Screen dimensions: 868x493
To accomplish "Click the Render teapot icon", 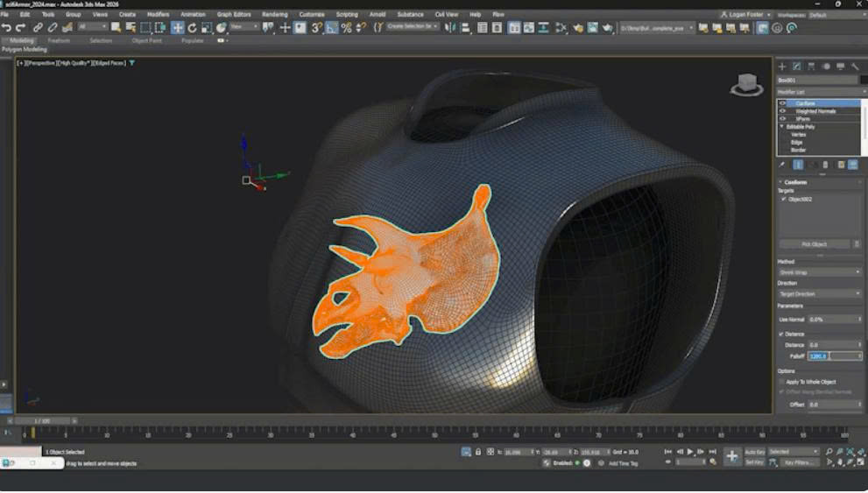I will (x=608, y=28).
